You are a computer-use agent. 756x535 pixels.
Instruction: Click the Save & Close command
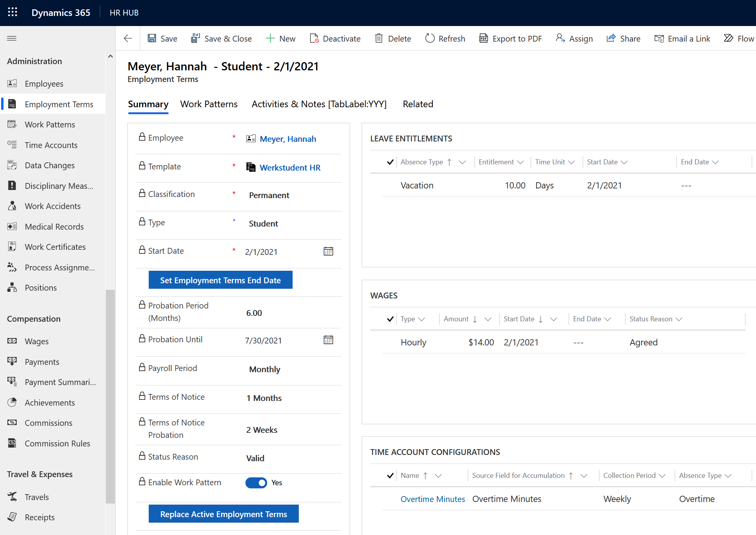point(221,38)
